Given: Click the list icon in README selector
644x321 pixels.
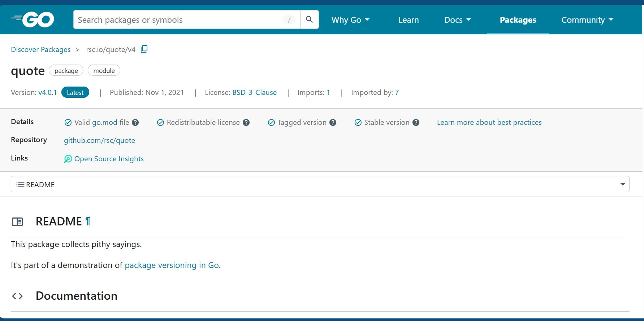Looking at the screenshot, I should (x=21, y=185).
